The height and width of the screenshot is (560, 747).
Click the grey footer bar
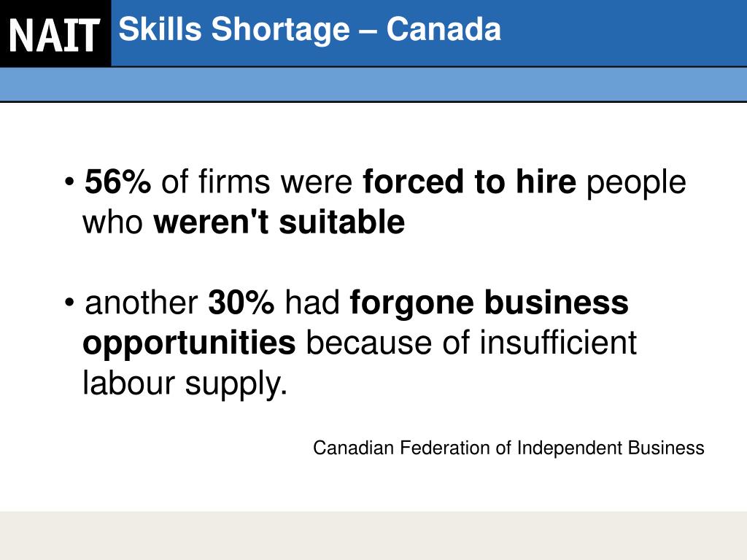click(x=373, y=536)
